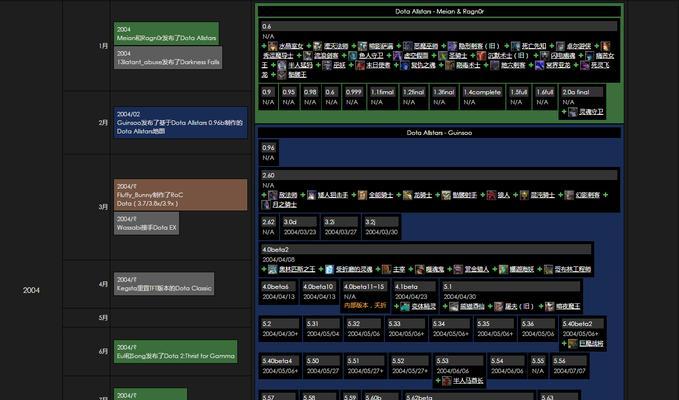Select the '4.0beta11~15' version cell
The width and height of the screenshot is (679, 400).
click(365, 297)
